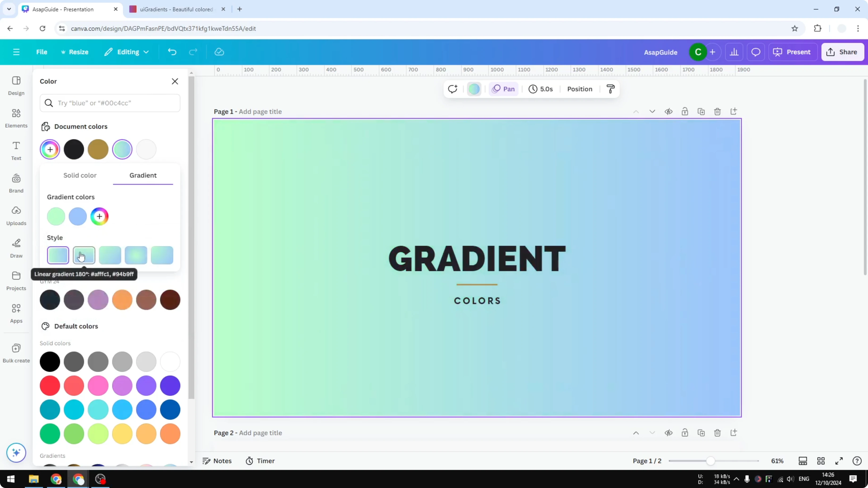Click the Share button
Viewport: 868px width, 488px height.
click(x=843, y=52)
